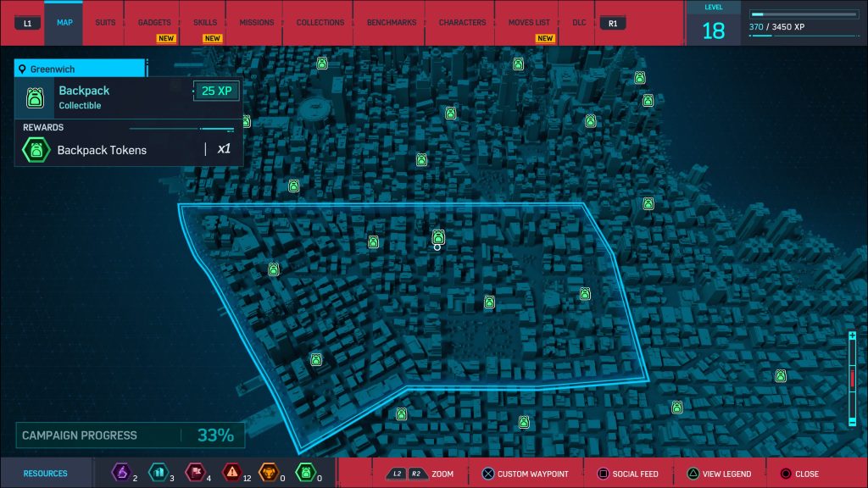Viewport: 868px width, 488px height.
Task: Click the Greenwich district header
Action: point(80,69)
